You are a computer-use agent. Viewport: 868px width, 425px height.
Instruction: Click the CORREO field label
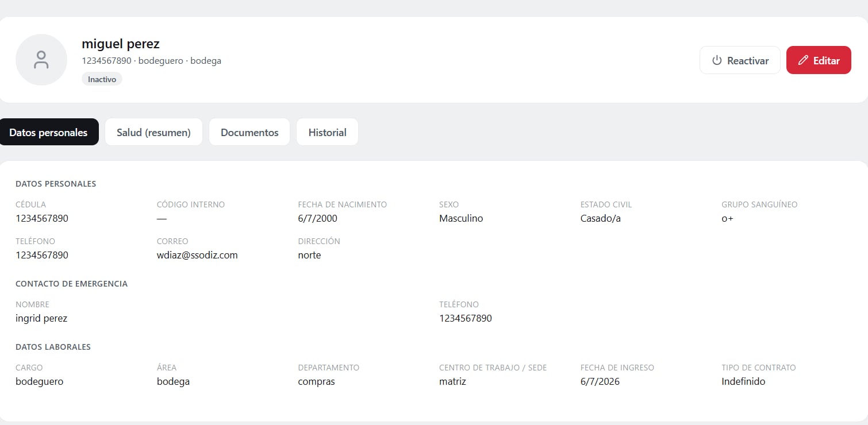click(x=172, y=241)
